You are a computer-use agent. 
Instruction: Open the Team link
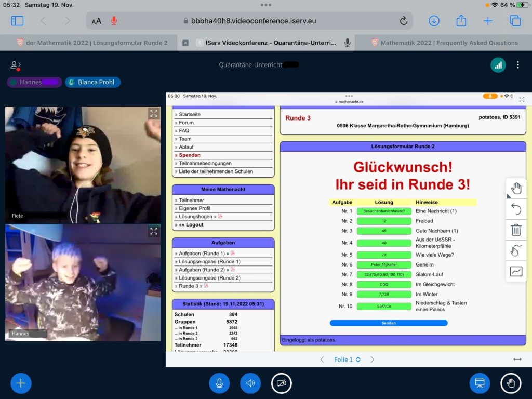pos(185,139)
